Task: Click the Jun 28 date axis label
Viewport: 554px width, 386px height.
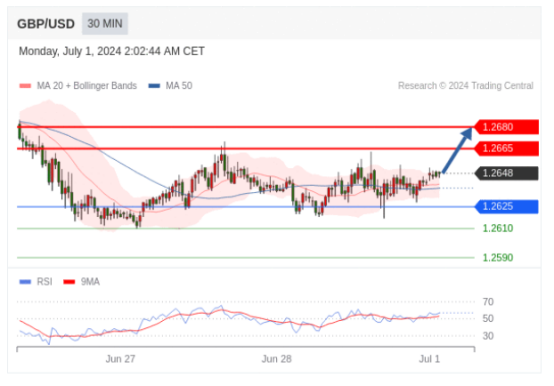Action: click(276, 359)
